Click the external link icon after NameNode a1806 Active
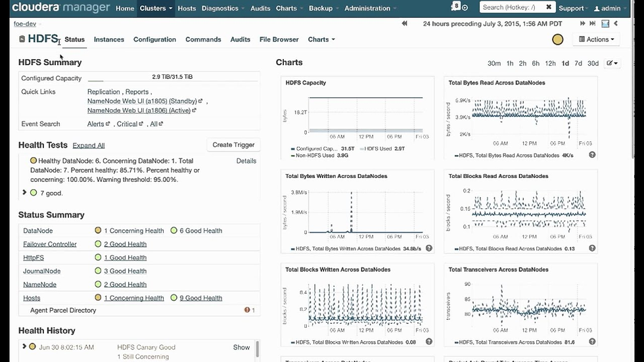 [x=194, y=110]
